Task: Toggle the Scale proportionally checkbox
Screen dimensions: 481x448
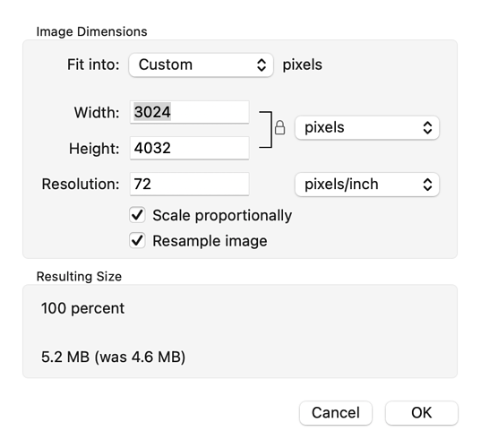Action: 137,215
